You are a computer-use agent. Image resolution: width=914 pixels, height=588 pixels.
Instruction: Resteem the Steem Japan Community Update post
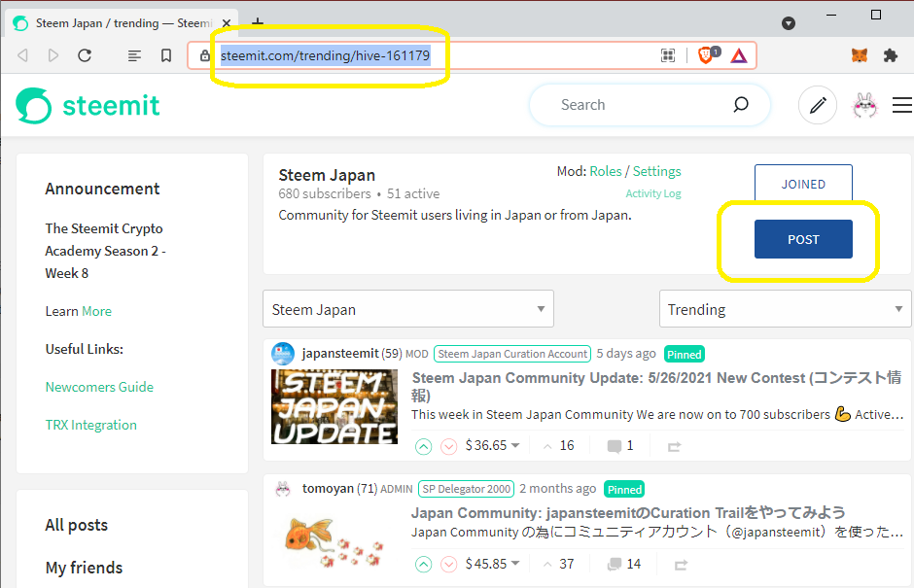pos(675,447)
